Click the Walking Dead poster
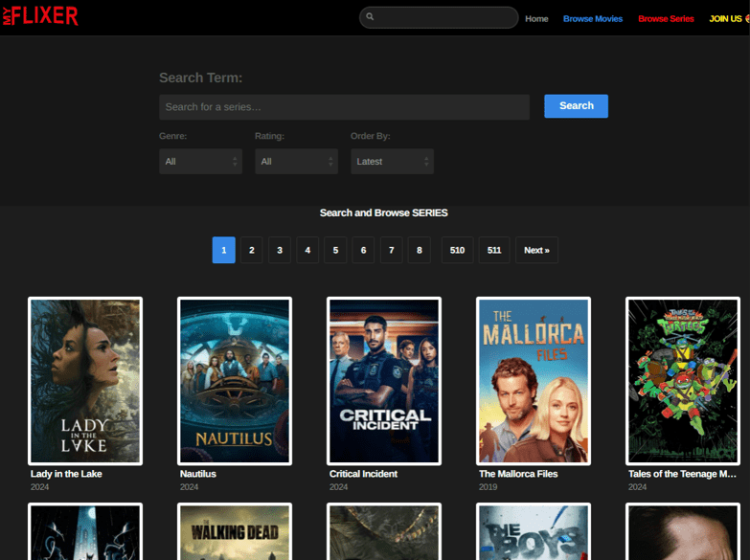Viewport: 750px width, 560px height. tap(235, 532)
